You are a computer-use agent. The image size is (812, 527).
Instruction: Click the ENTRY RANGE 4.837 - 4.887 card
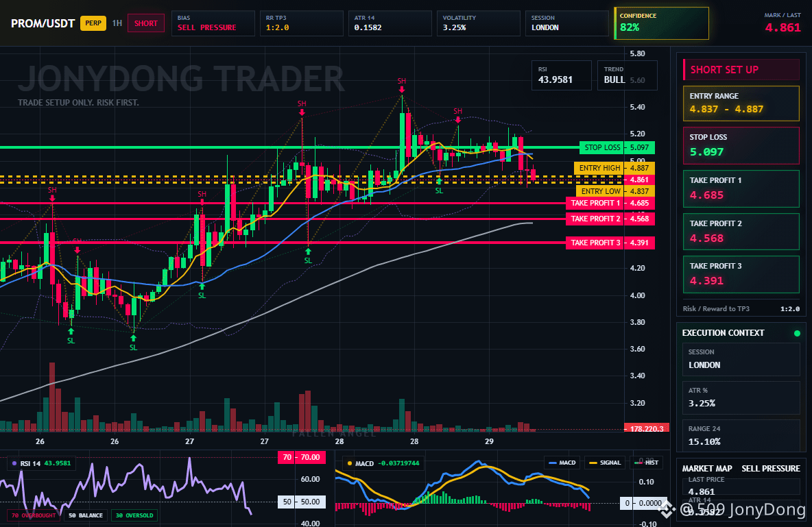[x=741, y=103]
